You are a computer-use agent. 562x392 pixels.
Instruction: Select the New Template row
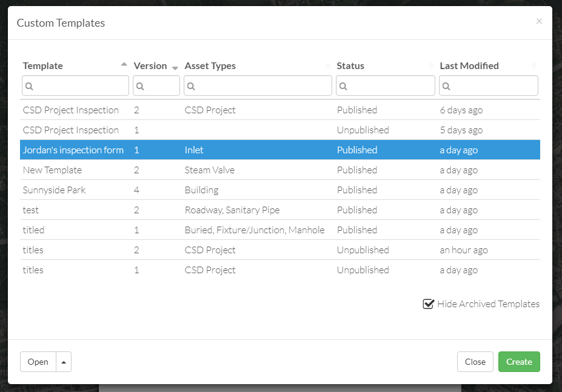pos(280,170)
